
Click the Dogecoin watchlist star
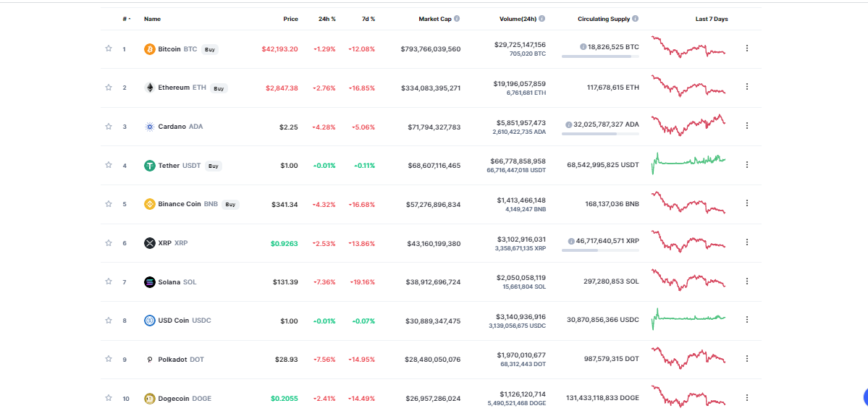pyautogui.click(x=109, y=398)
